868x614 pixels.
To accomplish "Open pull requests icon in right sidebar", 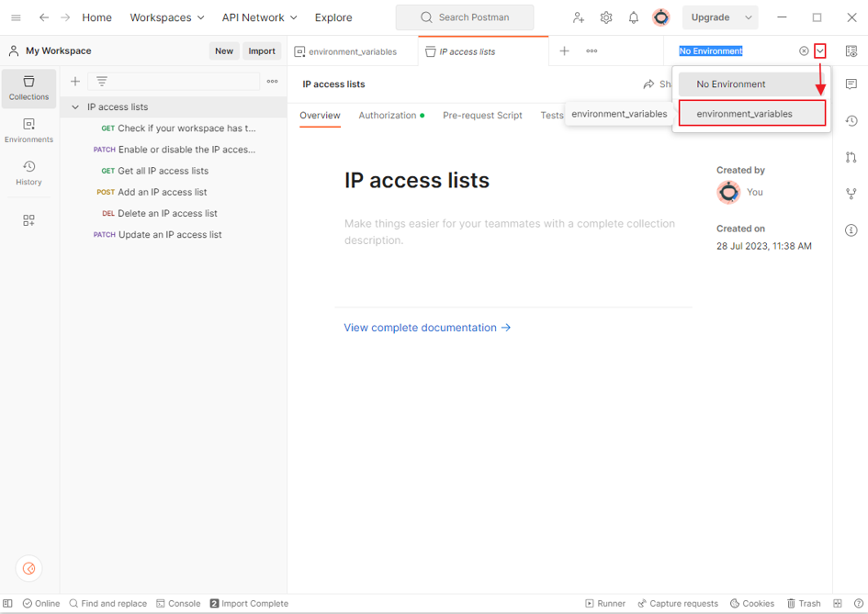I will tap(851, 157).
